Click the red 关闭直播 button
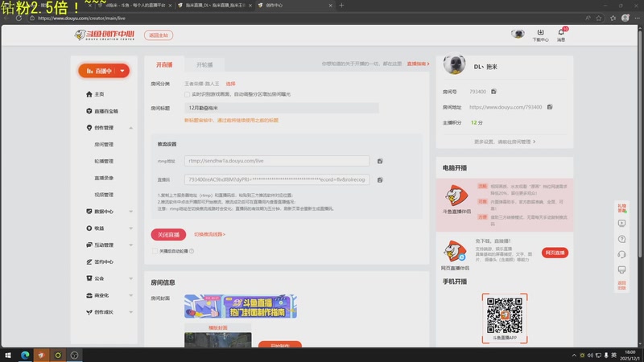Screen dimensions: 644x362 pyautogui.click(x=168, y=234)
